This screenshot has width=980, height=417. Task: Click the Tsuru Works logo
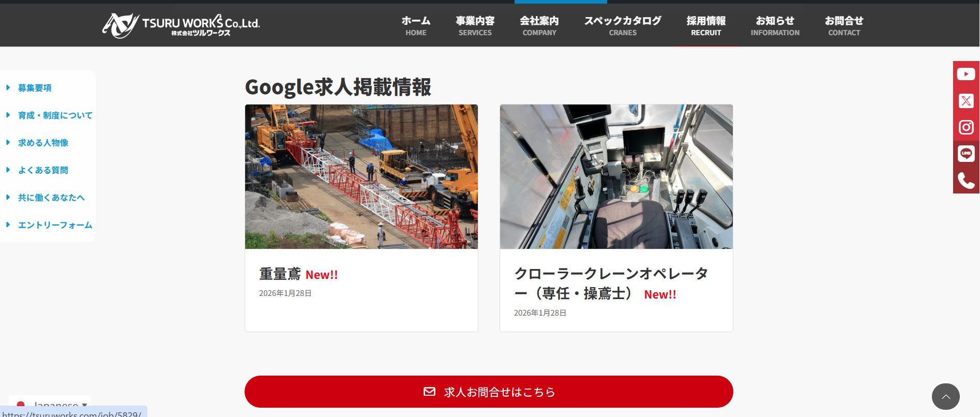click(x=181, y=25)
